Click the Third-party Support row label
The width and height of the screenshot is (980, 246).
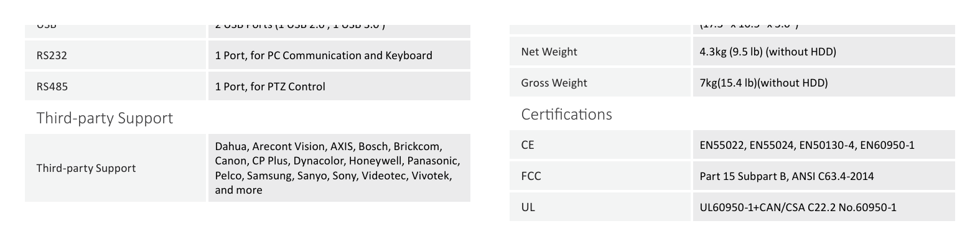86,168
